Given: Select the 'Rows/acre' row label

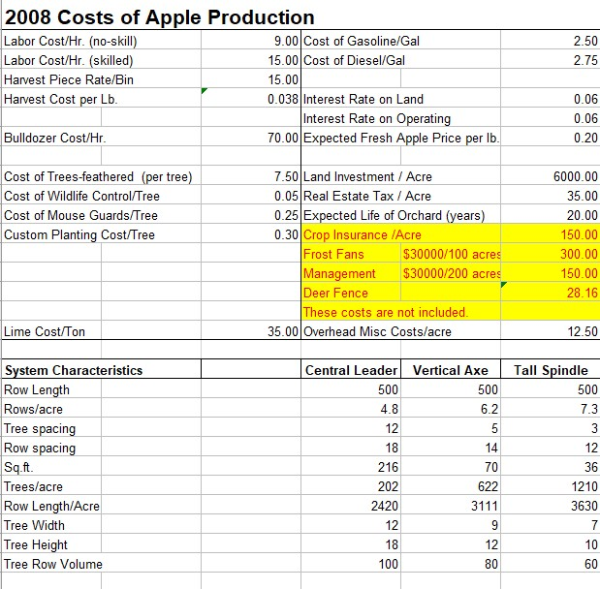Looking at the screenshot, I should pyautogui.click(x=33, y=409).
